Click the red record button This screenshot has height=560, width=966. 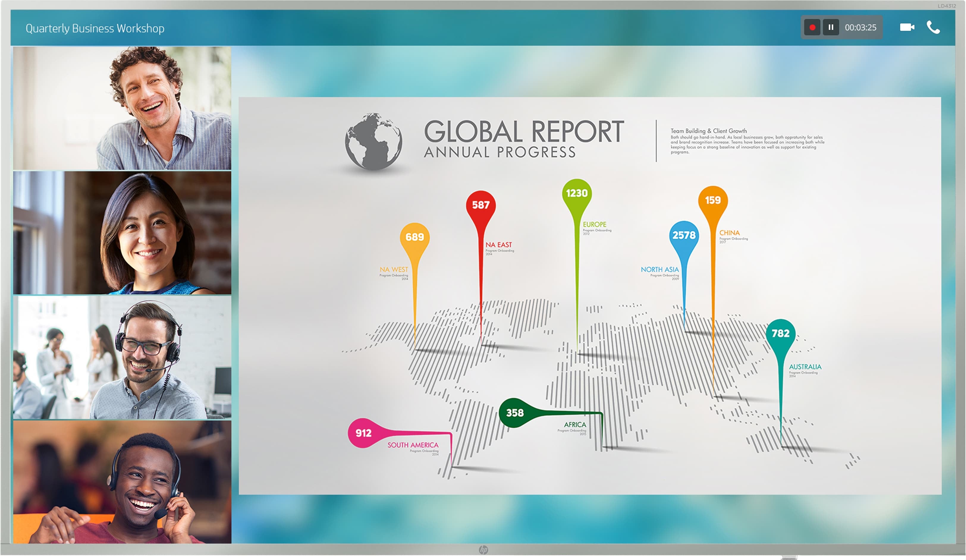pos(812,28)
